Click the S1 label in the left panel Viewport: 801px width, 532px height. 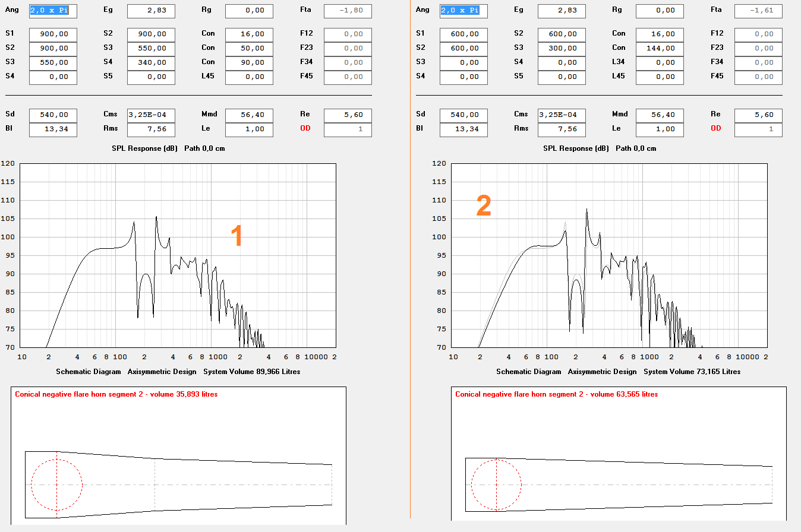click(x=9, y=33)
